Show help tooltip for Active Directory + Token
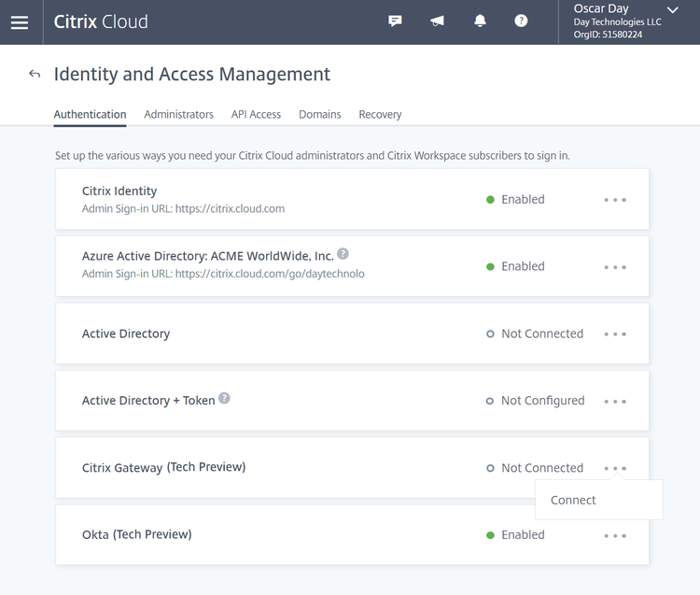700x595 pixels. click(x=224, y=398)
